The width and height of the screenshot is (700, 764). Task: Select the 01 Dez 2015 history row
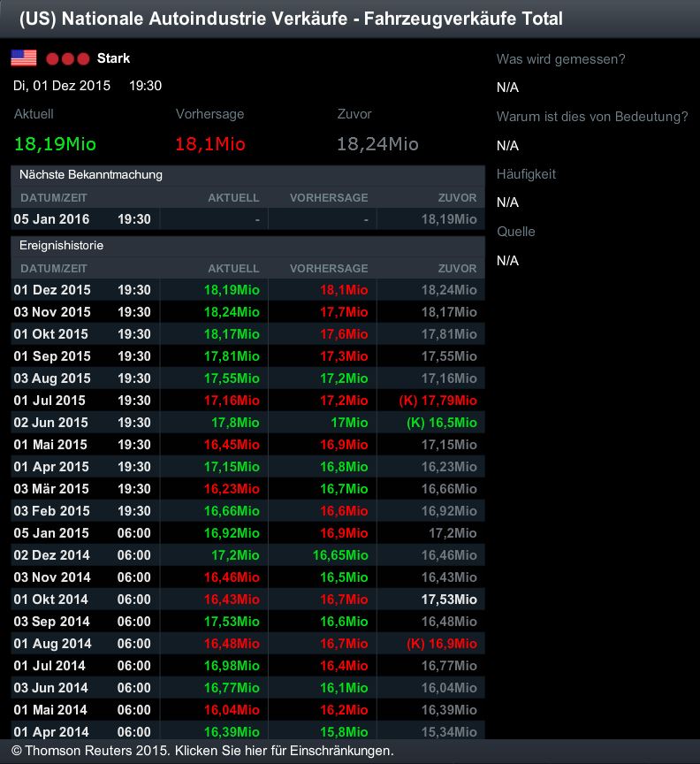click(x=247, y=290)
